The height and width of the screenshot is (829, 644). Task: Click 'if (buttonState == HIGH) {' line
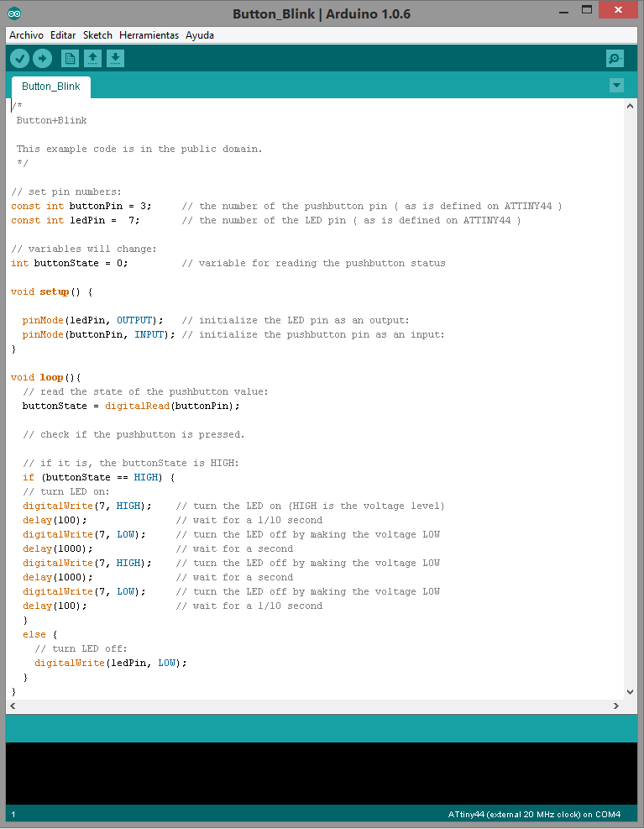99,477
